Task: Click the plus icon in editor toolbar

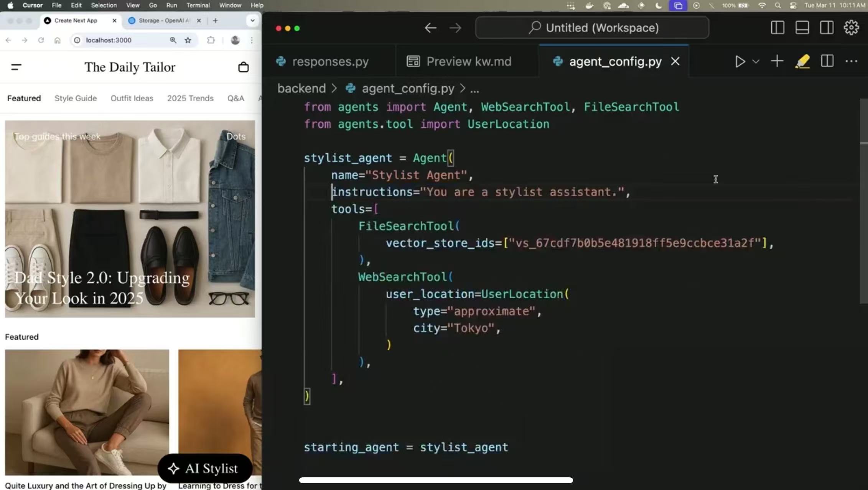Action: coord(777,61)
